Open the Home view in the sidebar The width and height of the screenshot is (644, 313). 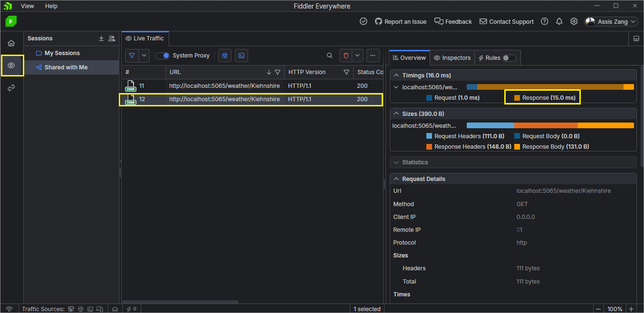coord(11,43)
